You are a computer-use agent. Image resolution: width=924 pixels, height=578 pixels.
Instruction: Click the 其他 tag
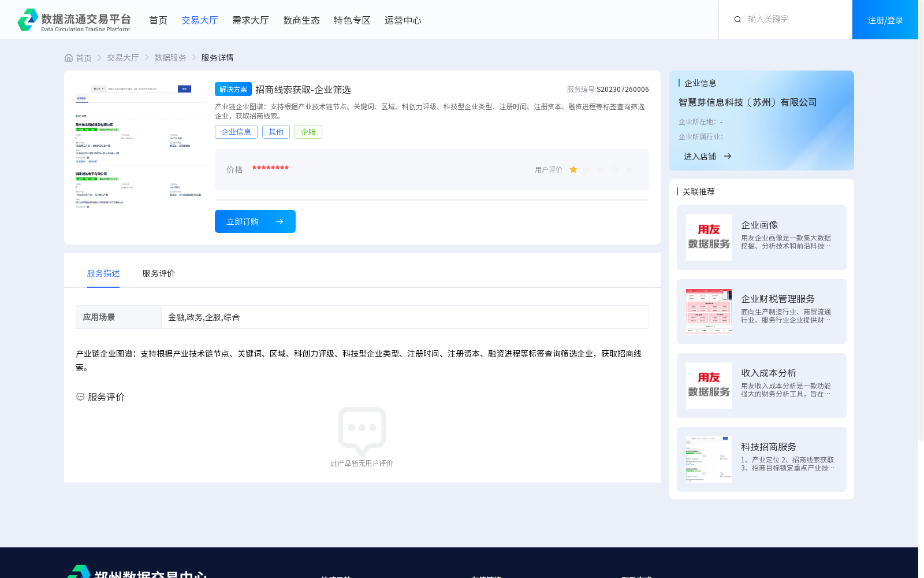(276, 132)
